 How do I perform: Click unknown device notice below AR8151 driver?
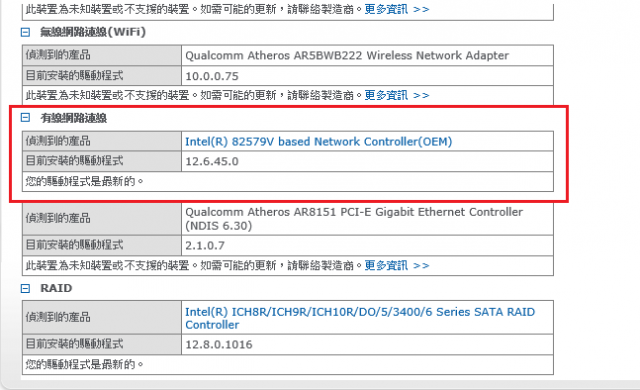194,266
